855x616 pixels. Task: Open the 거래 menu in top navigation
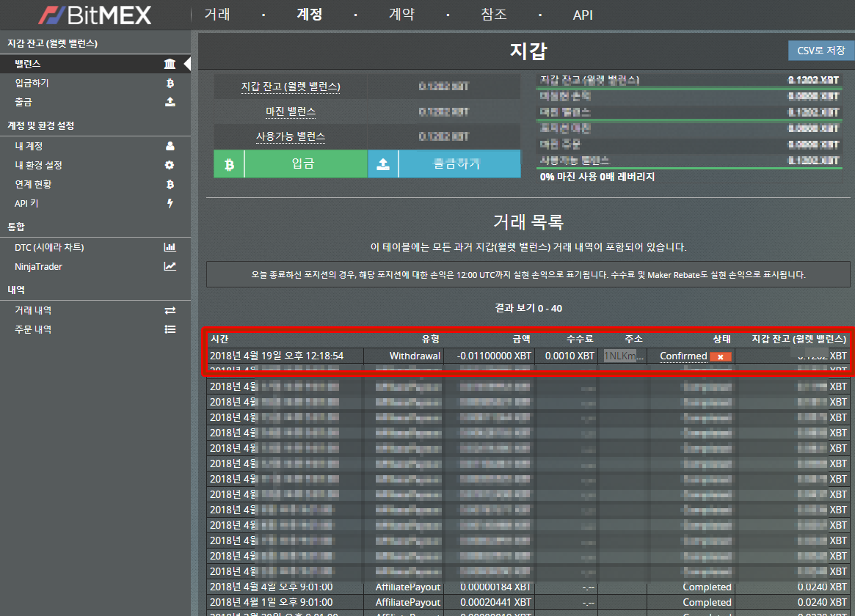[217, 14]
